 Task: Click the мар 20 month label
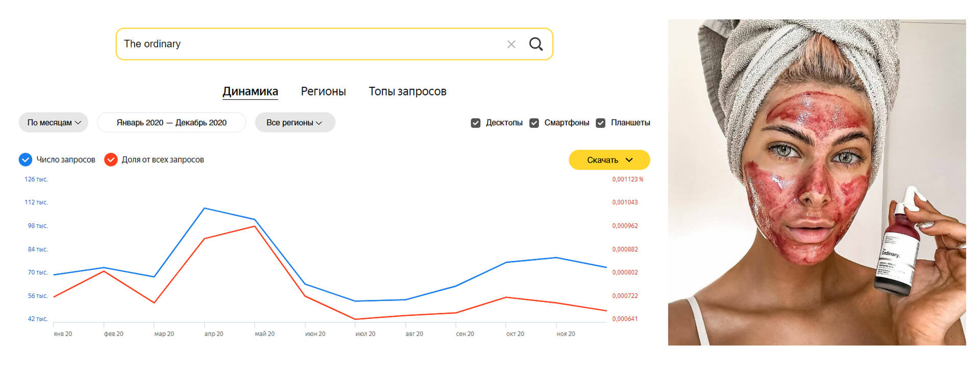(164, 334)
